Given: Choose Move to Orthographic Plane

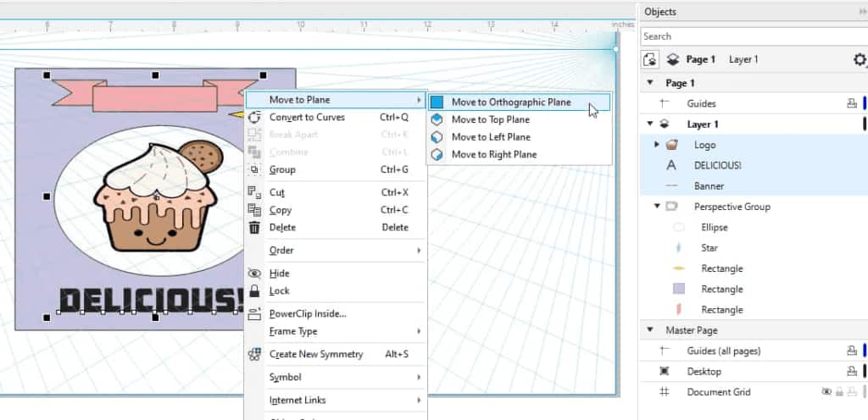Looking at the screenshot, I should 510,102.
